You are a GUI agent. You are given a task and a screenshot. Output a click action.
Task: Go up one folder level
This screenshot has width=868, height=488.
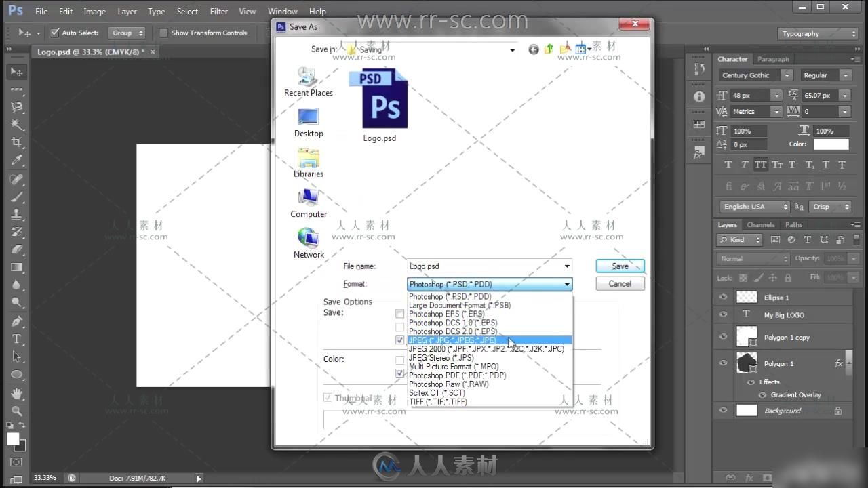549,49
